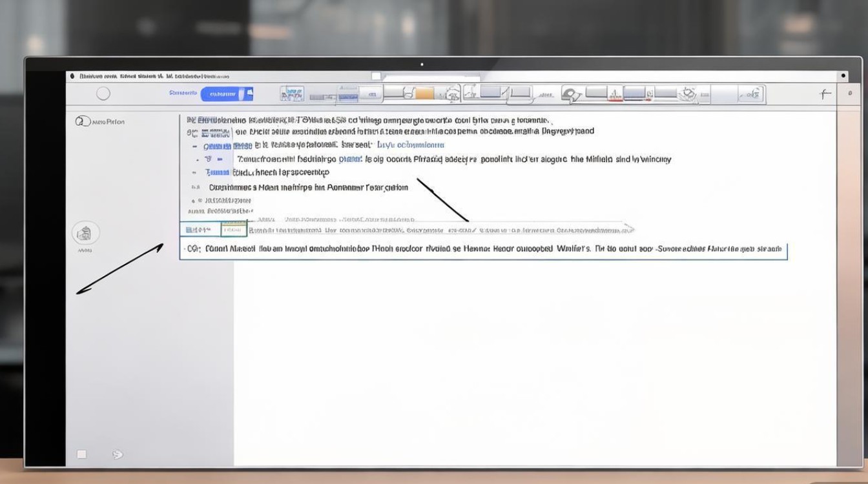Screen dimensions: 868x484
Task: Click the green-bordered cell in the document
Action: (233, 230)
